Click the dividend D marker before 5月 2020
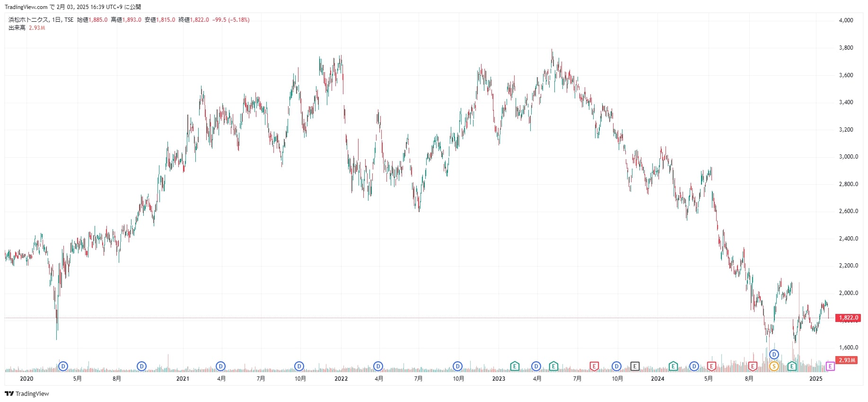Viewport: 868px width, 402px height. tap(63, 366)
